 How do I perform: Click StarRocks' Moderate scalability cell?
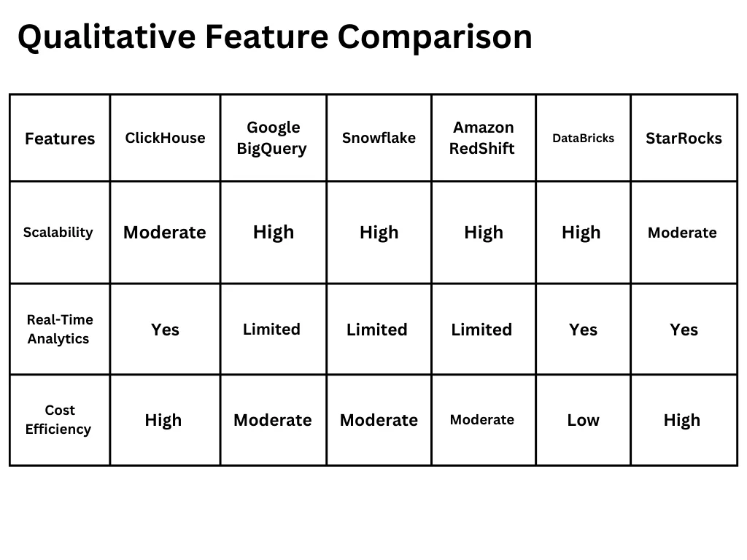tap(682, 233)
